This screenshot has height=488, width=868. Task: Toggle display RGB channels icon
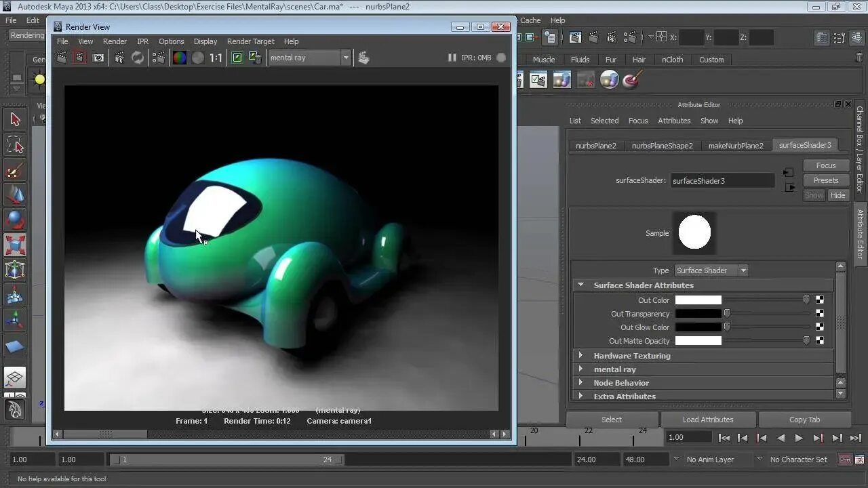pos(179,58)
